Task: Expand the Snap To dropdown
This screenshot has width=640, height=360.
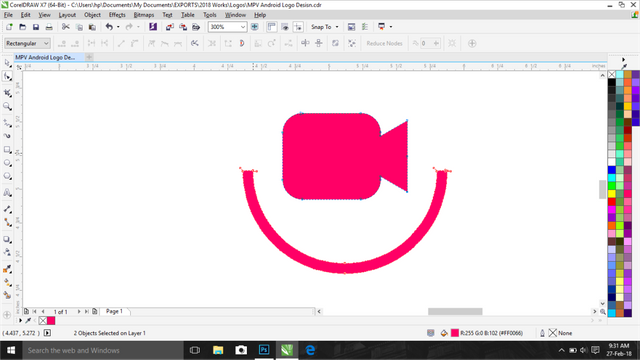Action: coord(337,27)
